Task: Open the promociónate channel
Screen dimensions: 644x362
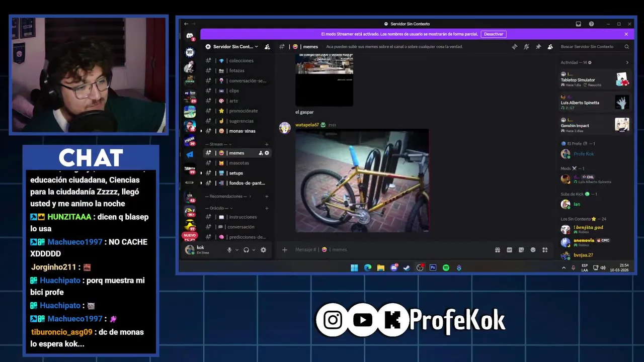Action: [236, 111]
